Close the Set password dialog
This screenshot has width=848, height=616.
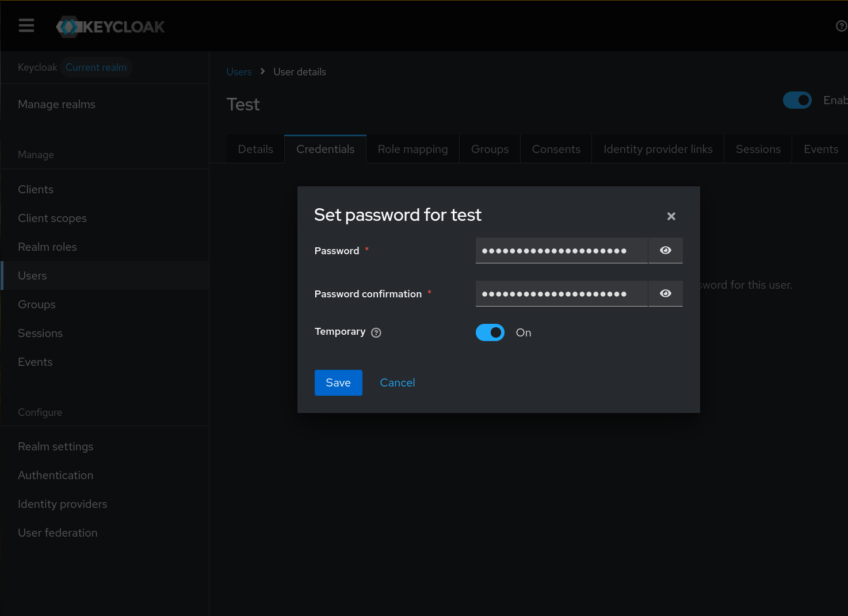click(x=671, y=216)
